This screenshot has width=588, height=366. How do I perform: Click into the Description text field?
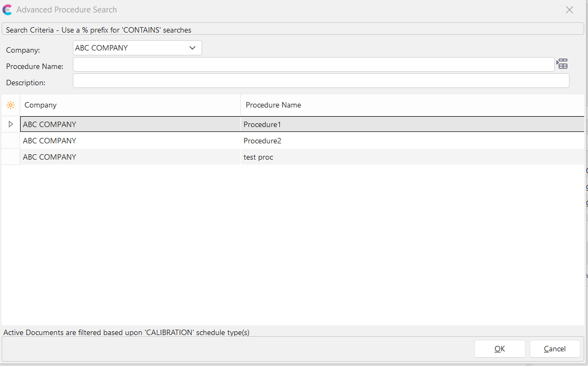[x=321, y=81]
